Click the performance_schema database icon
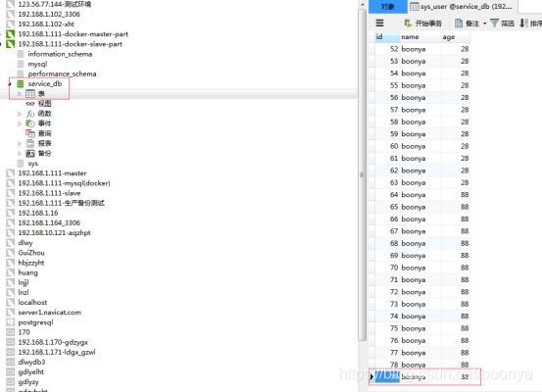Viewport: 542px width, 392px height. 21,73
